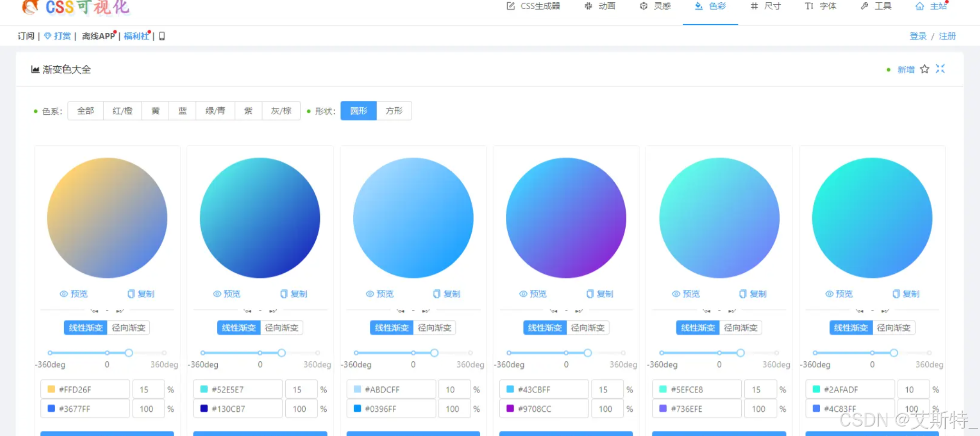Open the #130CB7 color swatch
This screenshot has height=436, width=980.
click(x=204, y=408)
